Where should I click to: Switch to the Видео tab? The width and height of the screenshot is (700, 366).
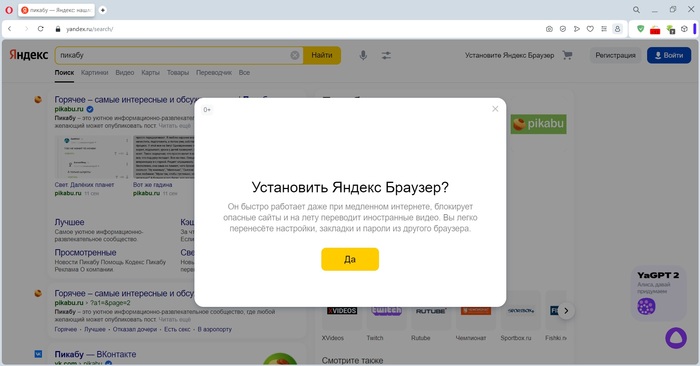pyautogui.click(x=125, y=72)
